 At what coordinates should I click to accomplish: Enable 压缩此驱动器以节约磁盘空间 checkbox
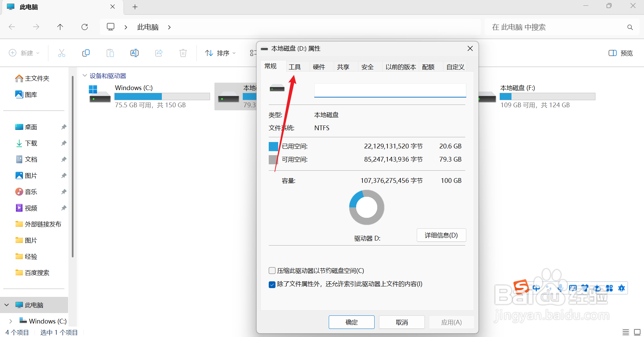[271, 271]
